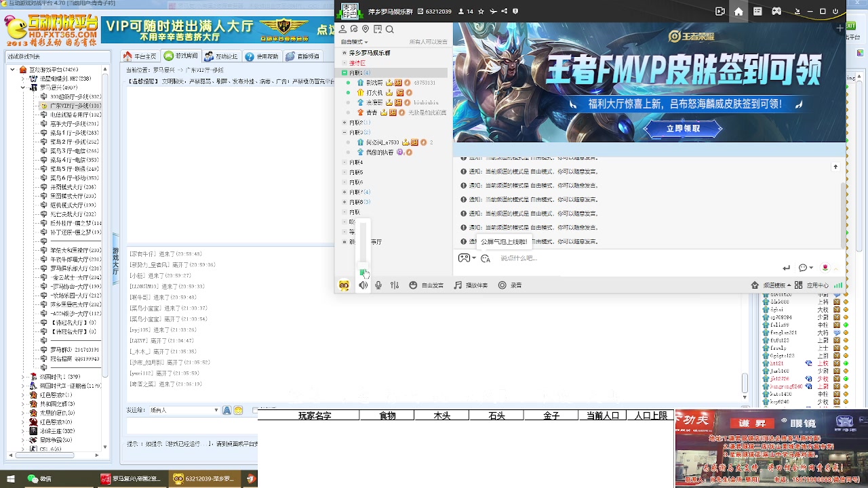Click the 食物 column header
Image resolution: width=868 pixels, height=488 pixels.
pos(387,415)
